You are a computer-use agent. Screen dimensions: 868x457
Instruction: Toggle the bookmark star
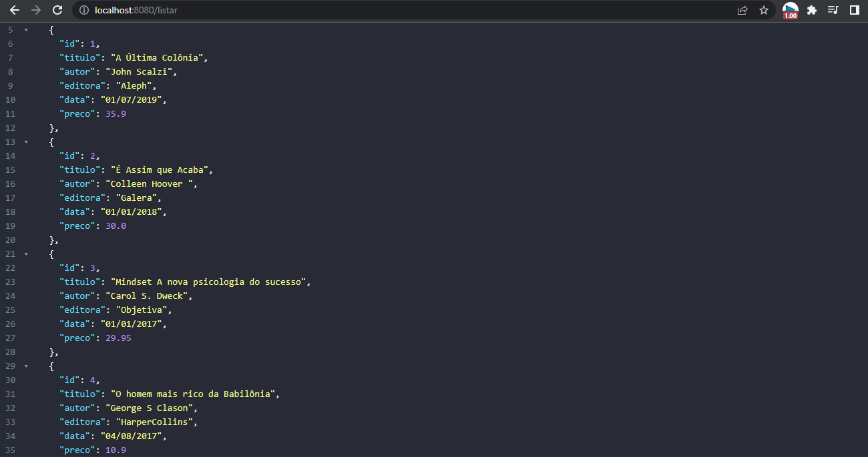click(x=765, y=11)
